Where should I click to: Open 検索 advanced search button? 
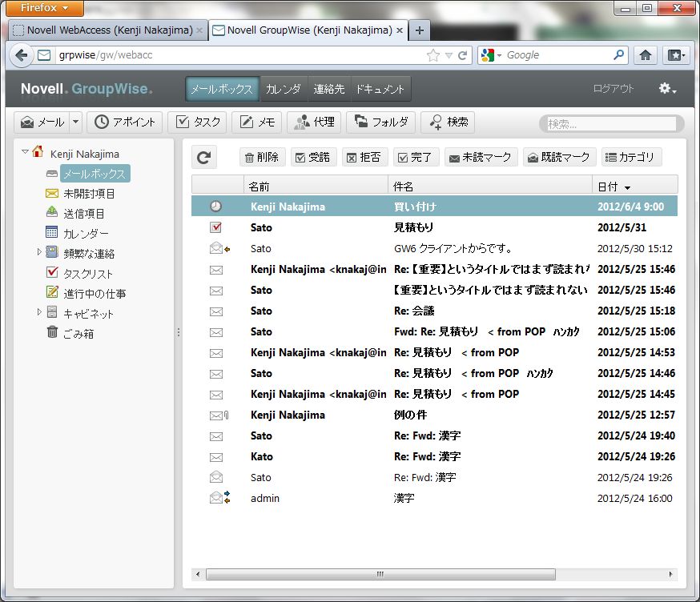click(449, 122)
